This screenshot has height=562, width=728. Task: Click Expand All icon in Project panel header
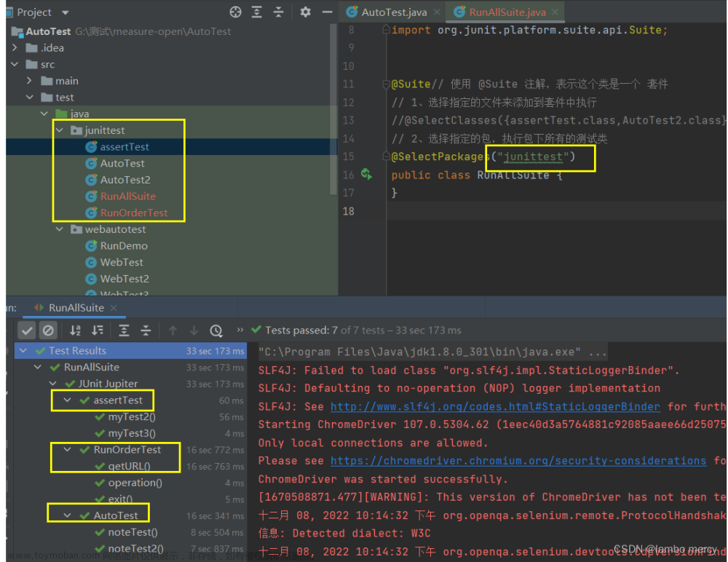(x=257, y=12)
